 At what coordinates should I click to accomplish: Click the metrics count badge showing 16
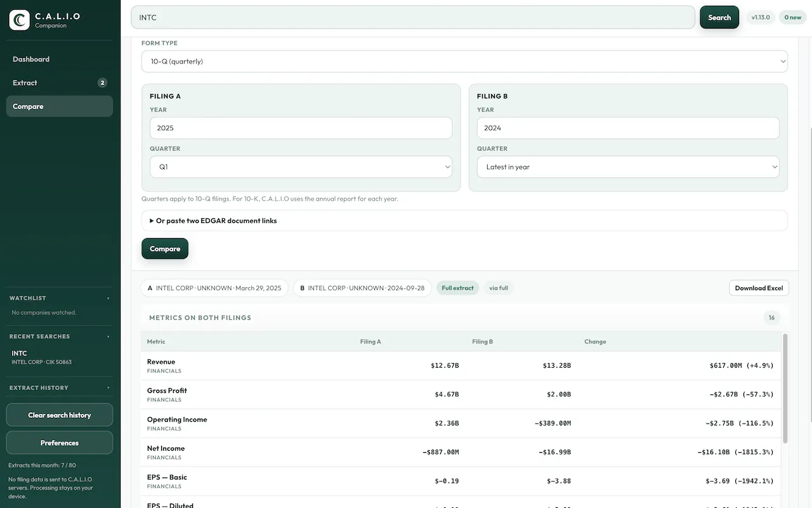click(771, 317)
